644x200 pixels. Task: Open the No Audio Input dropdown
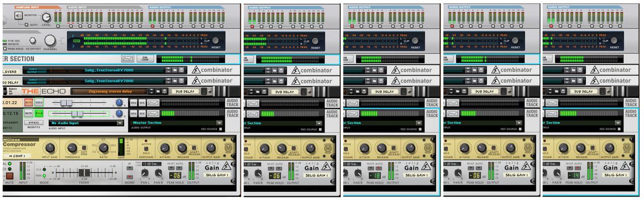point(86,122)
